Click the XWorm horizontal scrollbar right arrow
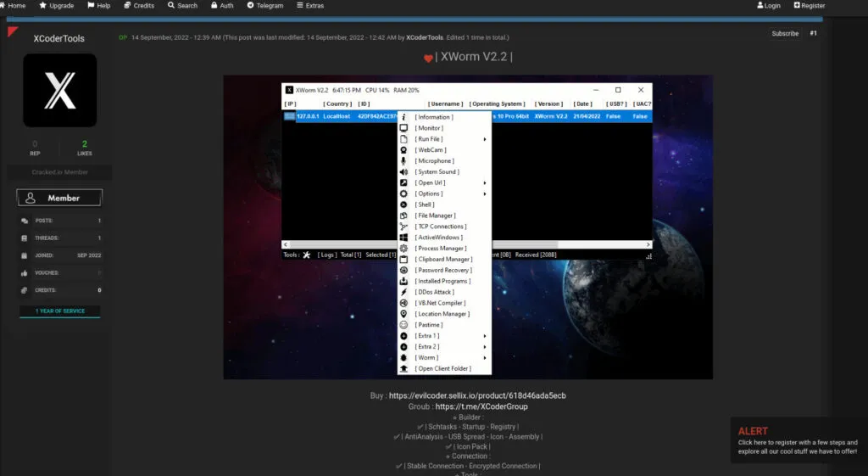 click(648, 244)
